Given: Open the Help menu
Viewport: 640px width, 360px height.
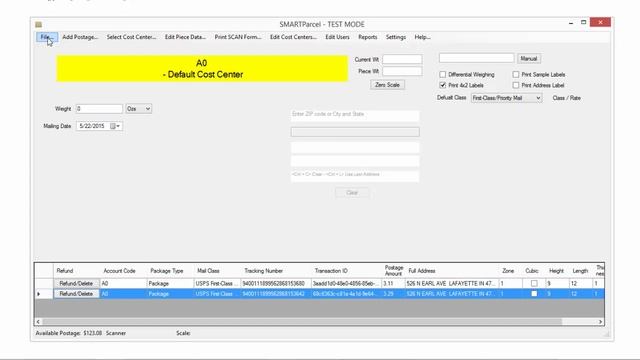Looking at the screenshot, I should 422,37.
